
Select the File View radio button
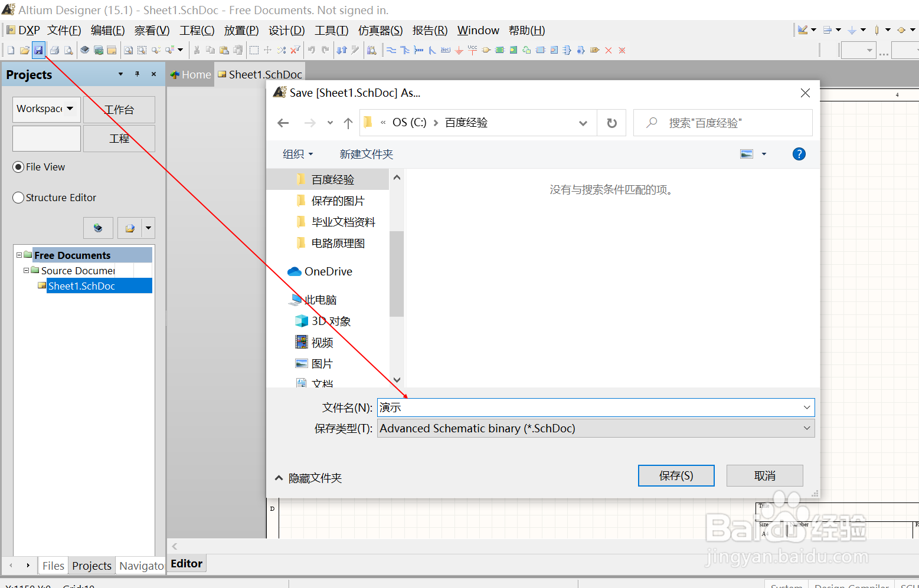[18, 167]
